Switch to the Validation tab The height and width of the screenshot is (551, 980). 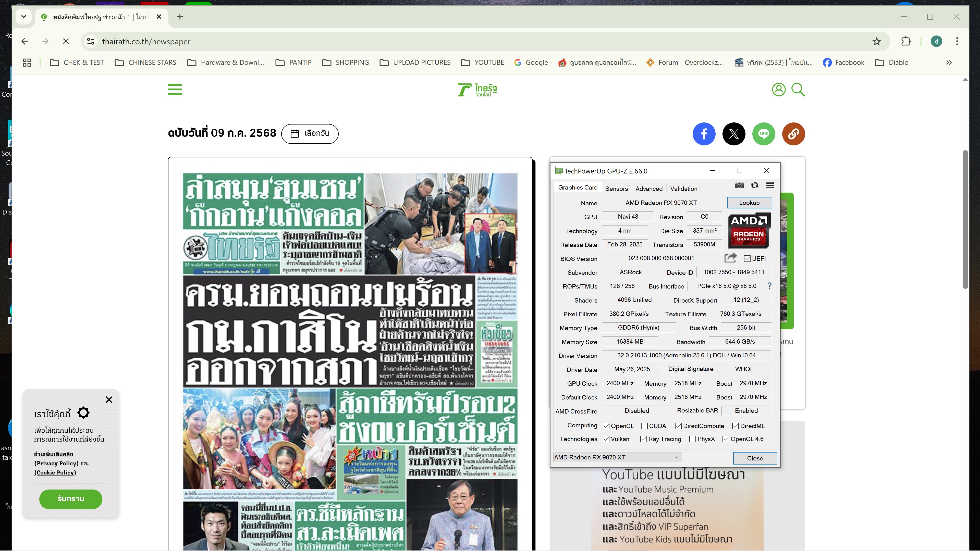click(x=683, y=189)
